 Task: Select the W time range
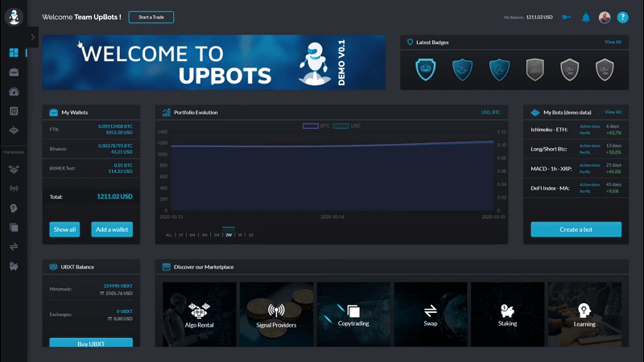(240, 235)
